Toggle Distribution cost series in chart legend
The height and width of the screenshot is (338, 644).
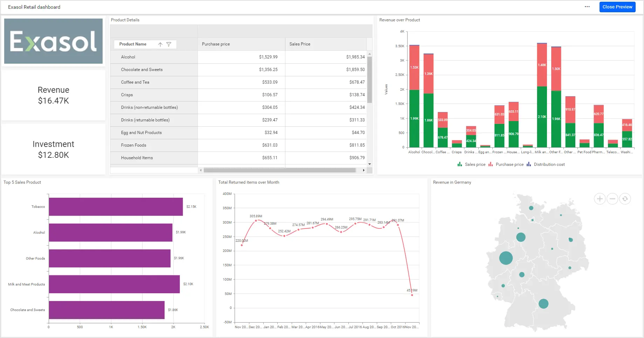(546, 164)
